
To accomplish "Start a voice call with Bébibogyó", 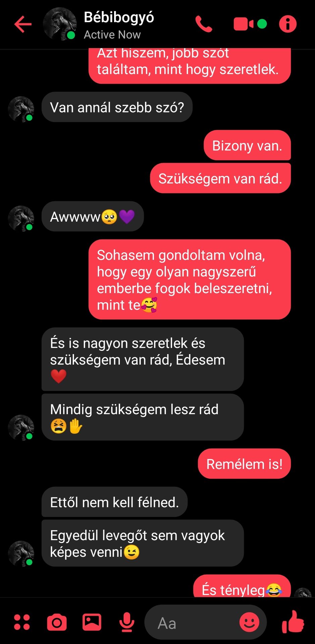I will click(x=204, y=24).
